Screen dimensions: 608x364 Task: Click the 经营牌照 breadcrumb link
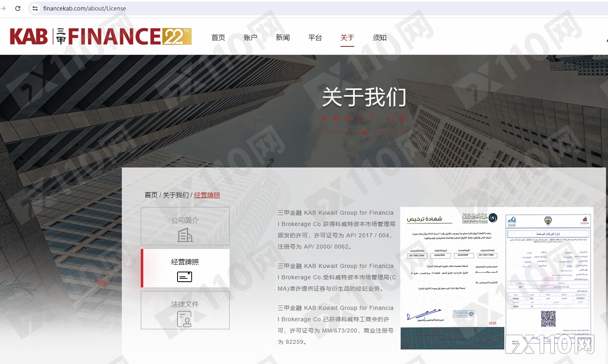pyautogui.click(x=207, y=195)
